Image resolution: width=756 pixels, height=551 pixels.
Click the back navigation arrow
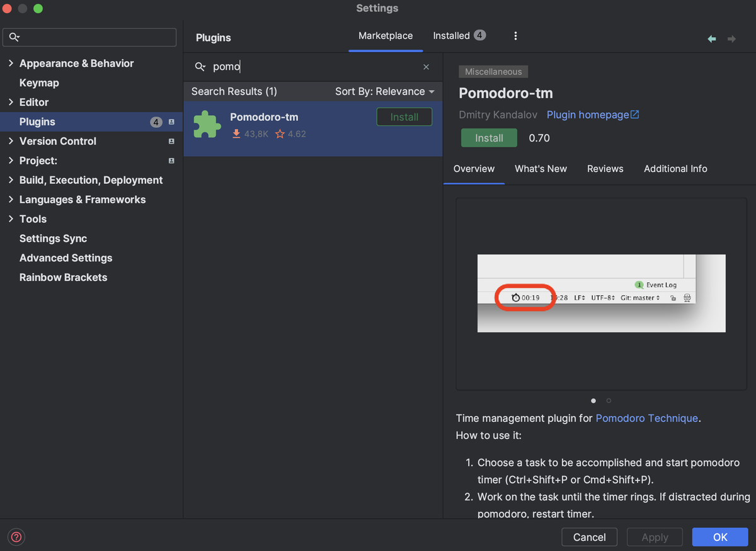(712, 39)
